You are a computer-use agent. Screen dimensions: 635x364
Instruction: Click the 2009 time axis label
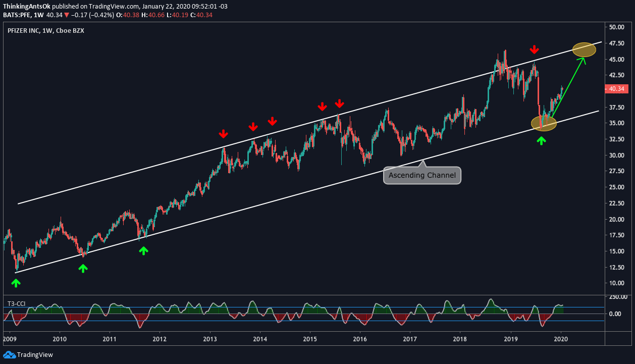(10, 339)
